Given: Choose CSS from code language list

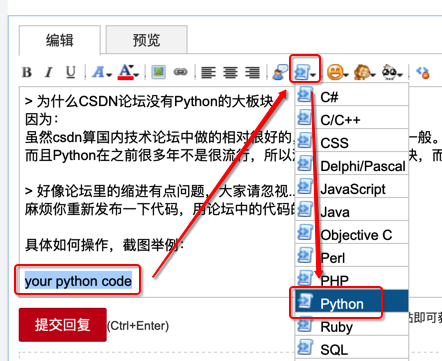Looking at the screenshot, I should (352, 141).
